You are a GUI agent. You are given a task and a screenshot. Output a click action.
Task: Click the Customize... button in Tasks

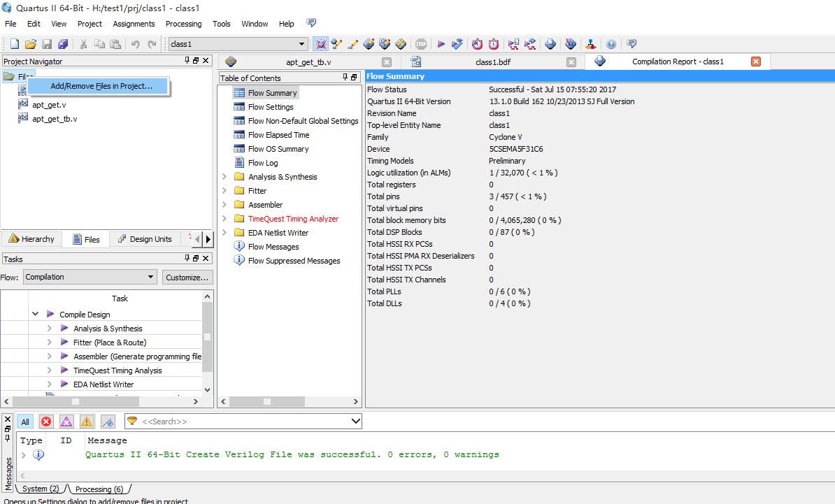click(x=187, y=278)
